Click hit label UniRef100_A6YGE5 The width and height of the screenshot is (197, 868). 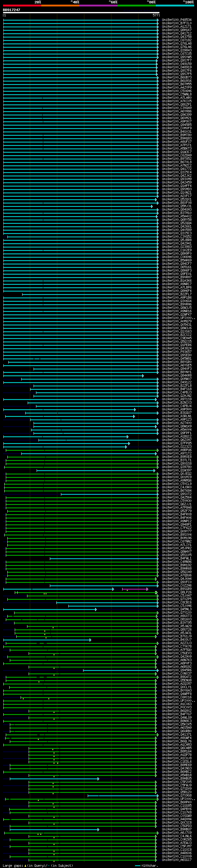(176, 365)
